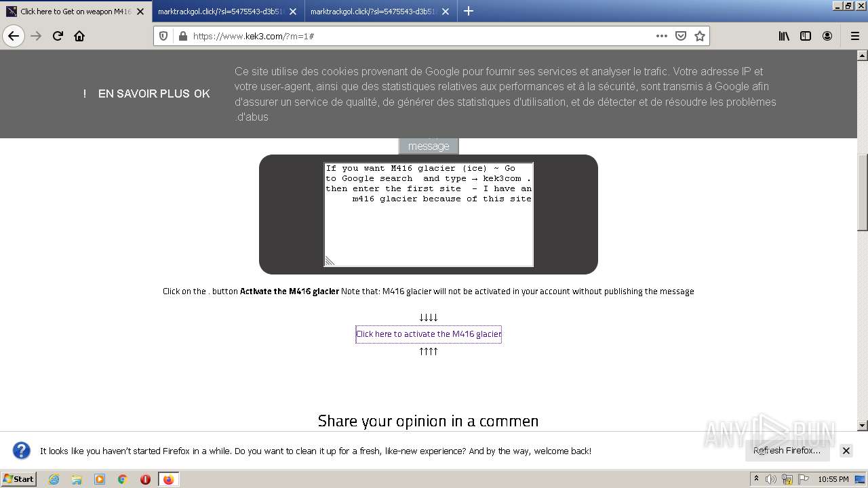Close the third marktrackgol.click tab

click(x=446, y=12)
